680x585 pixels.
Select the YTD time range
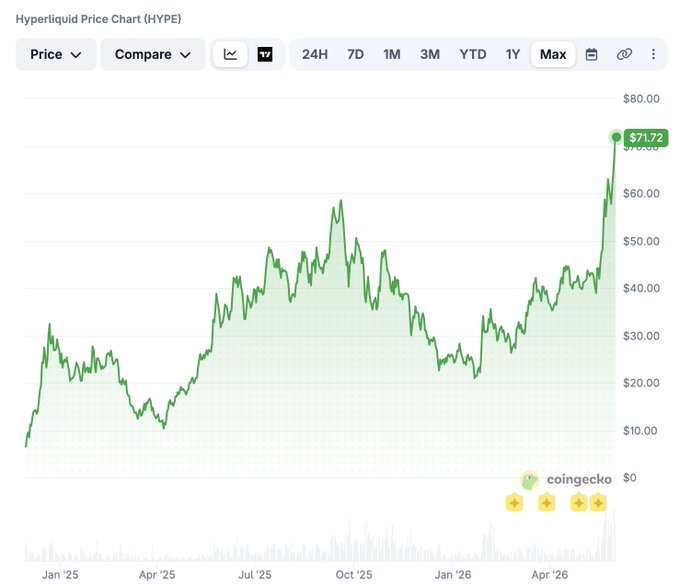[473, 54]
